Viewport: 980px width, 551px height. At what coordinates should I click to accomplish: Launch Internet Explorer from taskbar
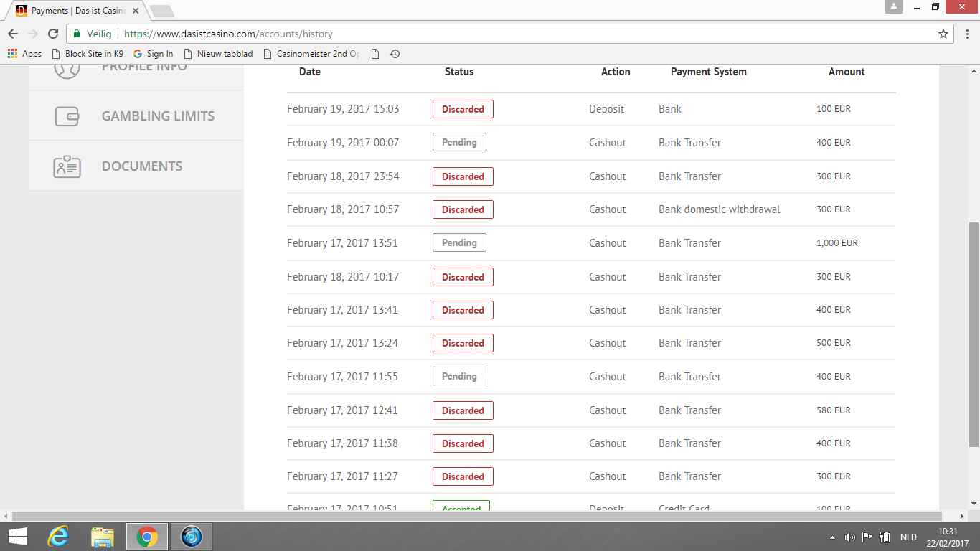(x=58, y=537)
